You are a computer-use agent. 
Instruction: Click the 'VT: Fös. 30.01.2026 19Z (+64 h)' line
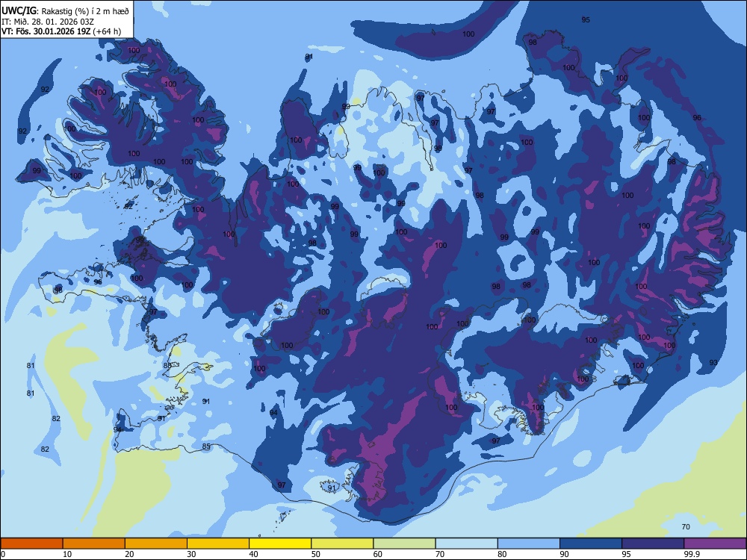(x=61, y=31)
